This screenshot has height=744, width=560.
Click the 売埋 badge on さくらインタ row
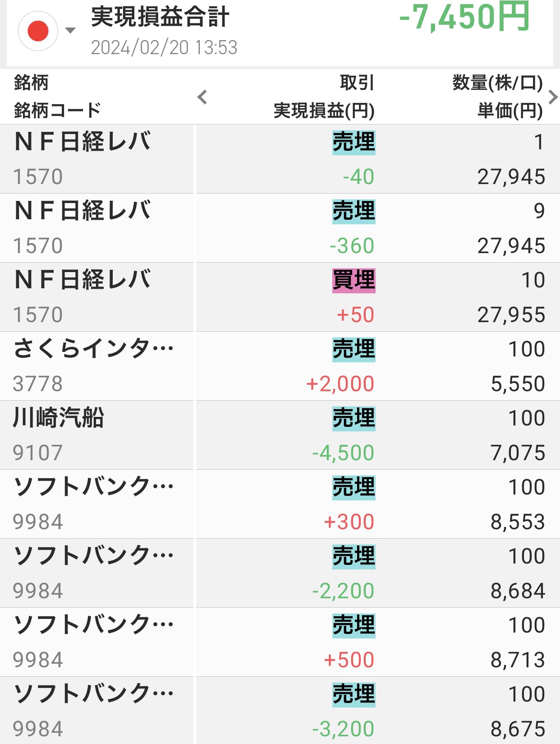353,349
